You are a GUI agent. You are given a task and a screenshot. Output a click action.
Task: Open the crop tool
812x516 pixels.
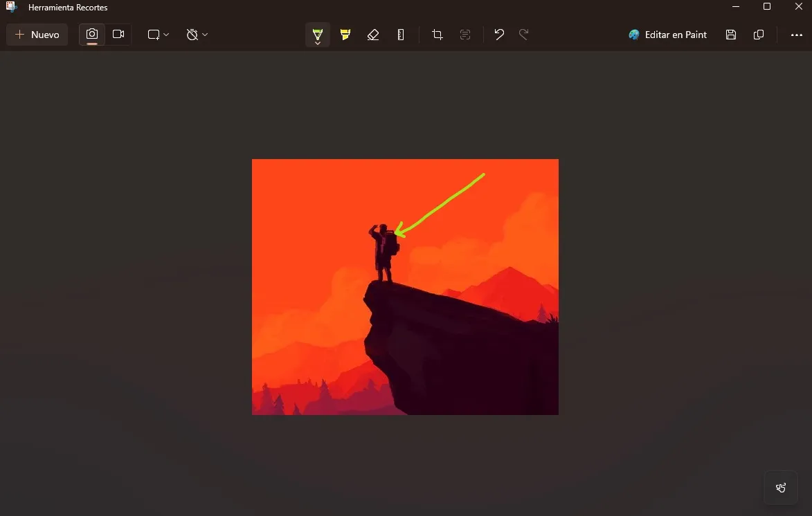pyautogui.click(x=437, y=34)
